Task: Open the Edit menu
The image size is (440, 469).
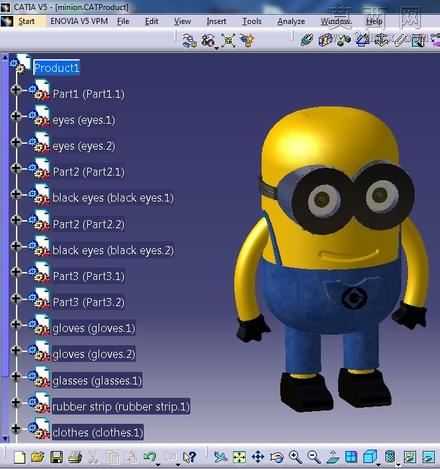Action: (151, 21)
